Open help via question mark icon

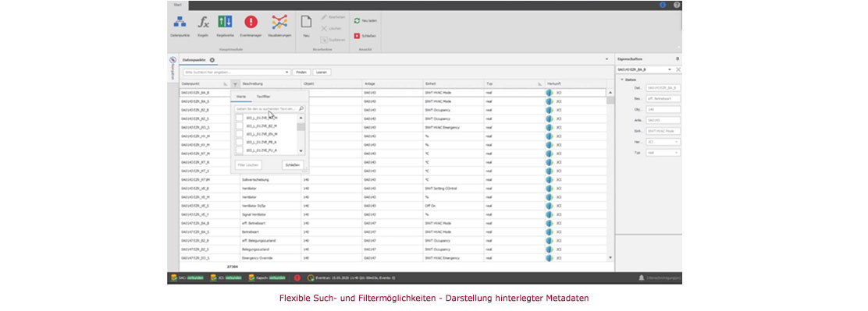(677, 5)
